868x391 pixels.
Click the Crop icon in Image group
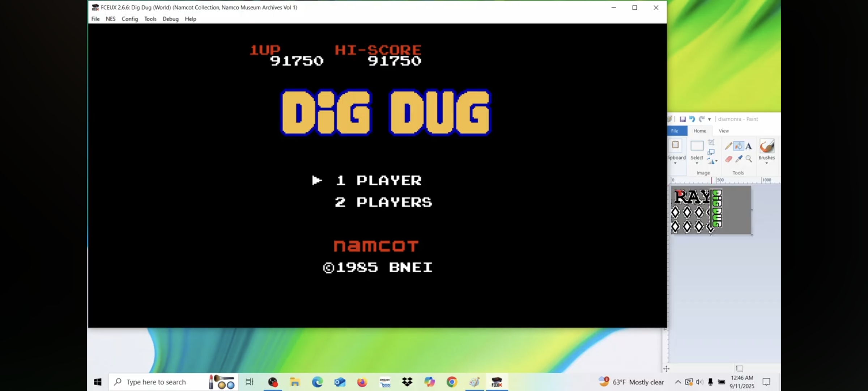[x=711, y=142]
